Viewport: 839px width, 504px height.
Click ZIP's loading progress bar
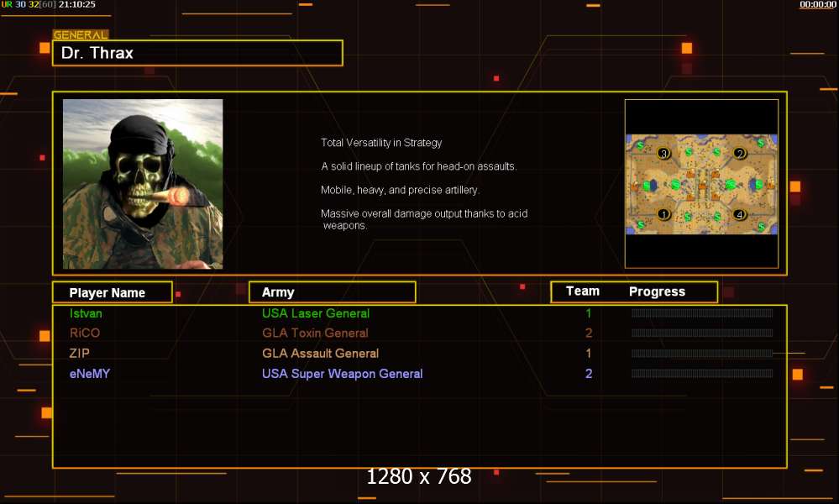click(702, 353)
